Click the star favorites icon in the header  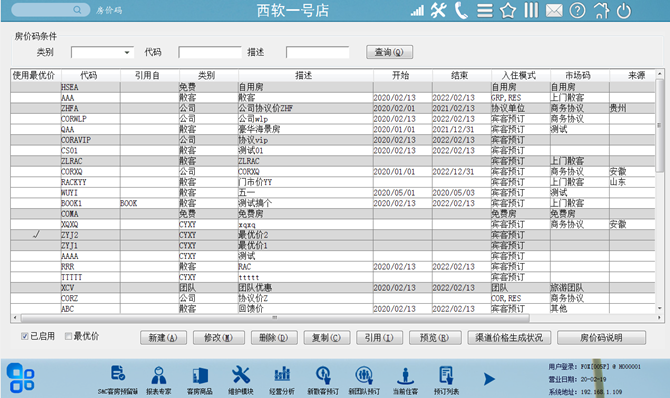coord(508,11)
